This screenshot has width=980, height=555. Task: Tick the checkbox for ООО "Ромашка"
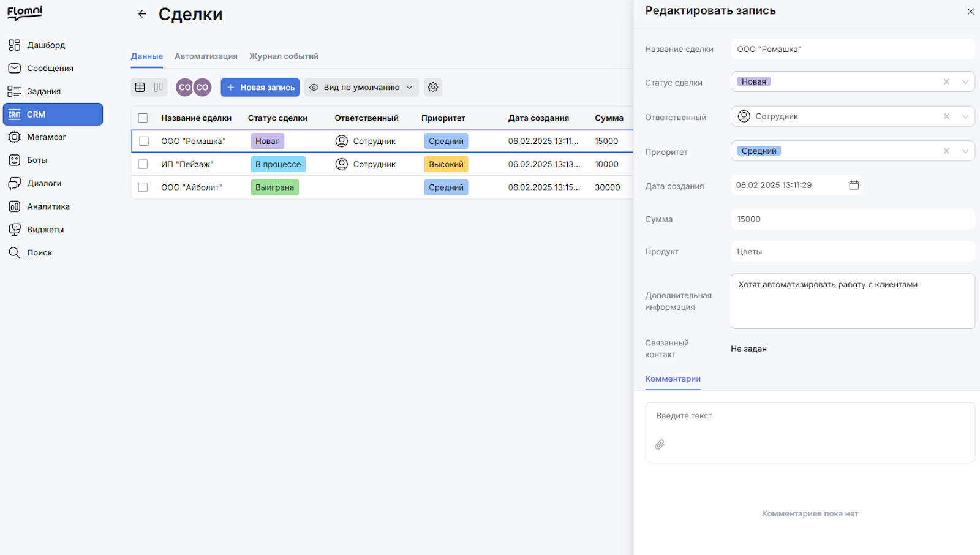click(144, 141)
